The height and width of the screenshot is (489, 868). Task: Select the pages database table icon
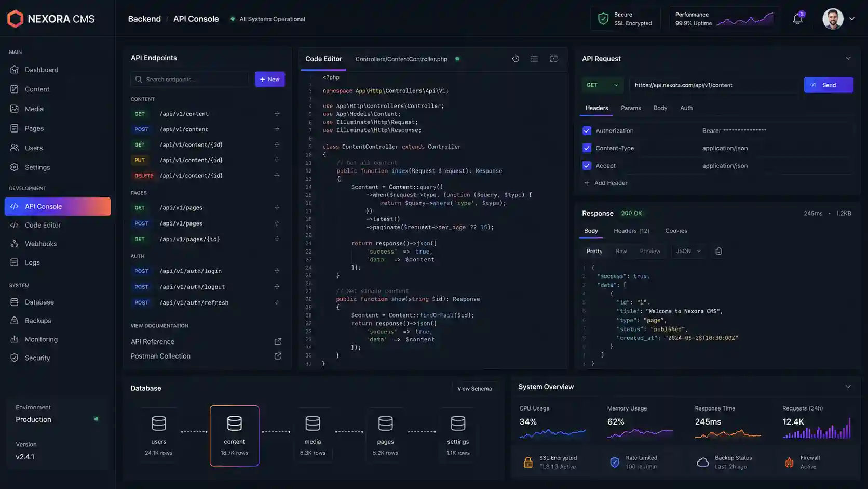(385, 424)
